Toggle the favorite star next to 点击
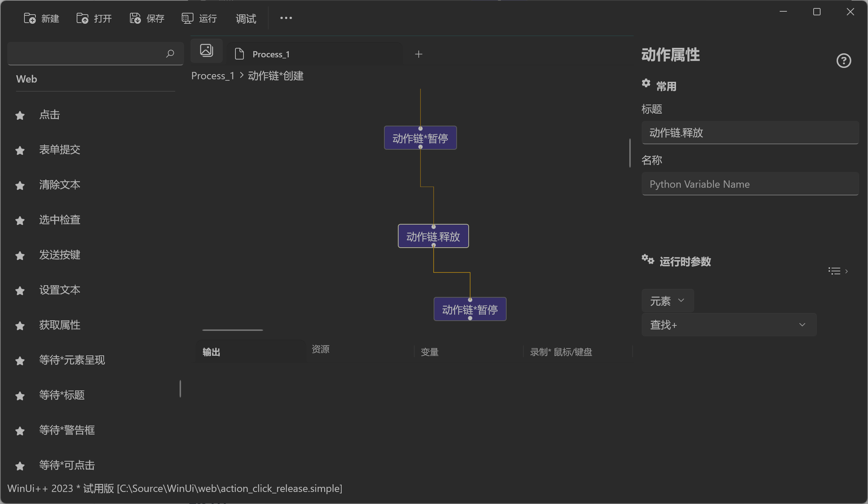This screenshot has width=868, height=504. pyautogui.click(x=20, y=115)
